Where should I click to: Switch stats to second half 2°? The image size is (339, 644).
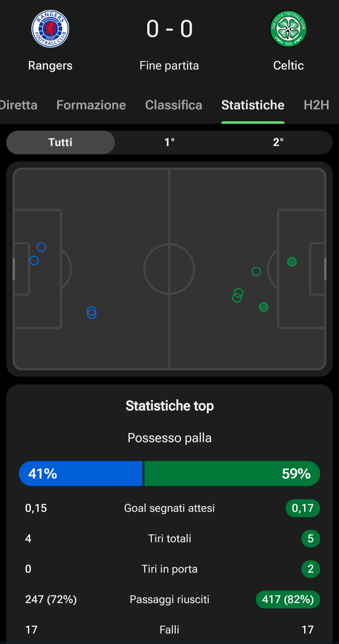(278, 142)
